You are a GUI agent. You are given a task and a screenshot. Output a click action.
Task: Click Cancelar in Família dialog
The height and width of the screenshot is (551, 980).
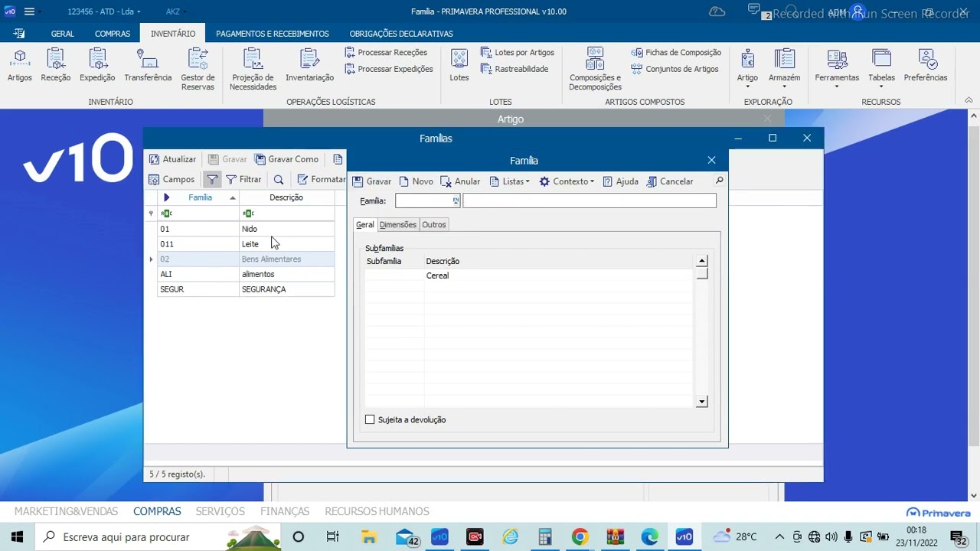(670, 181)
